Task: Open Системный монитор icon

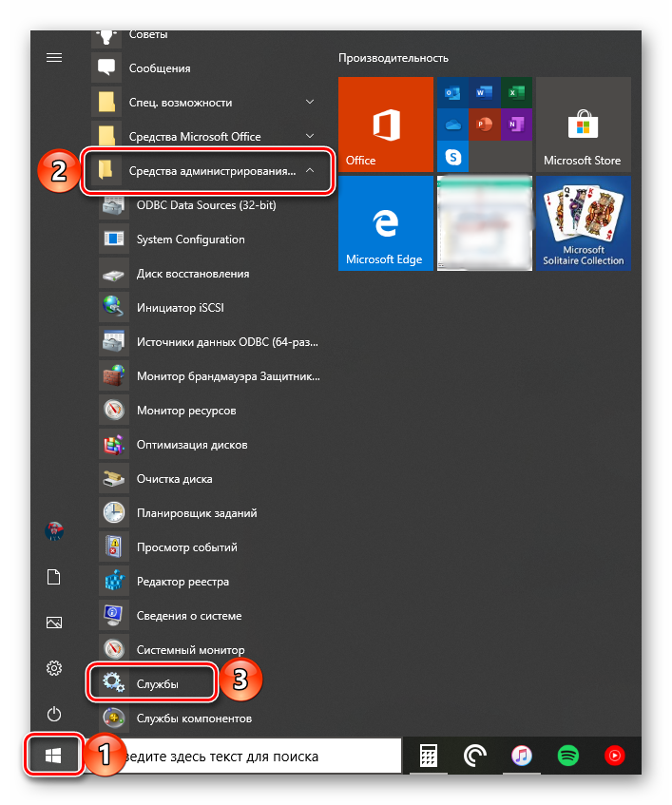Action: [114, 649]
